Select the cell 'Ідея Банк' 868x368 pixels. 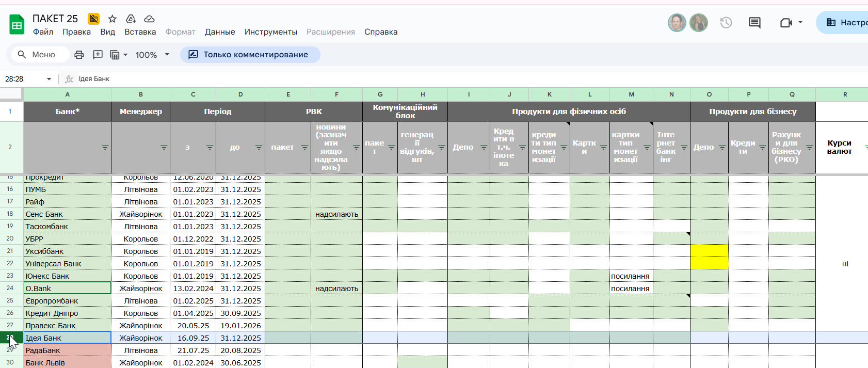[x=67, y=338]
